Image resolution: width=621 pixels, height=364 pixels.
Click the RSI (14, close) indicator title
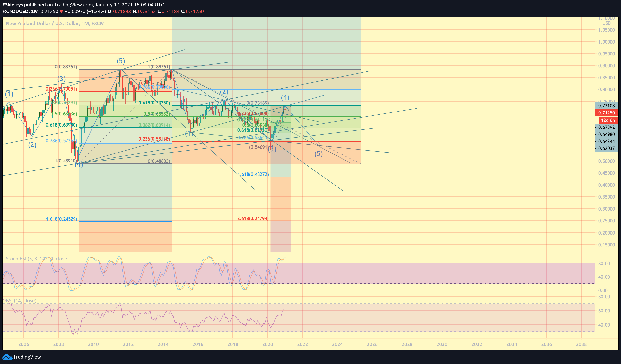pyautogui.click(x=21, y=301)
